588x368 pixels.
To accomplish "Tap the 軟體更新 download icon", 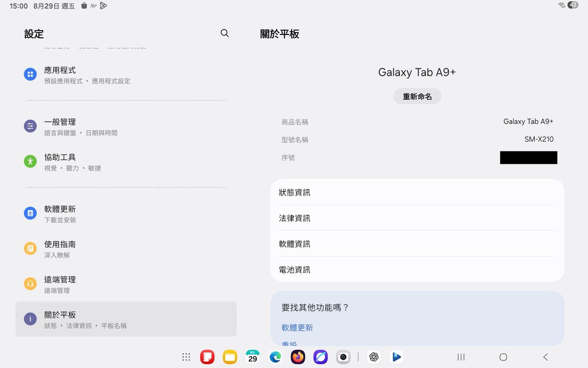I will pos(30,213).
